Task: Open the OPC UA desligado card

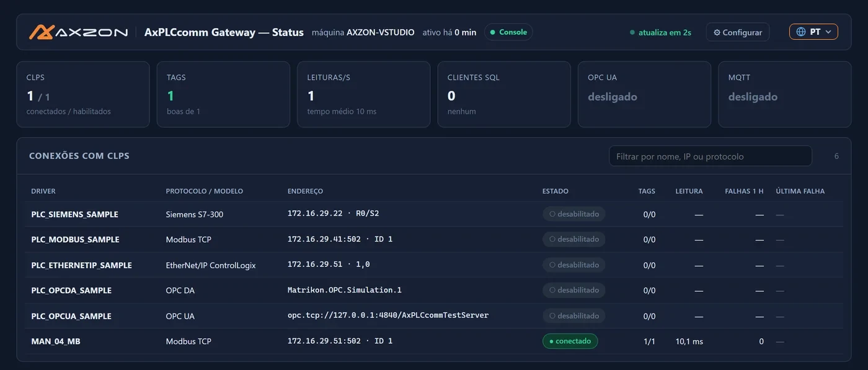Action: coord(645,94)
